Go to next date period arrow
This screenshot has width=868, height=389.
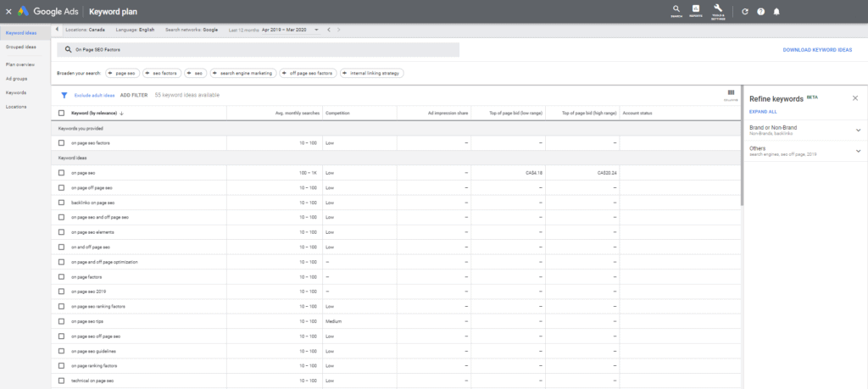tap(339, 30)
